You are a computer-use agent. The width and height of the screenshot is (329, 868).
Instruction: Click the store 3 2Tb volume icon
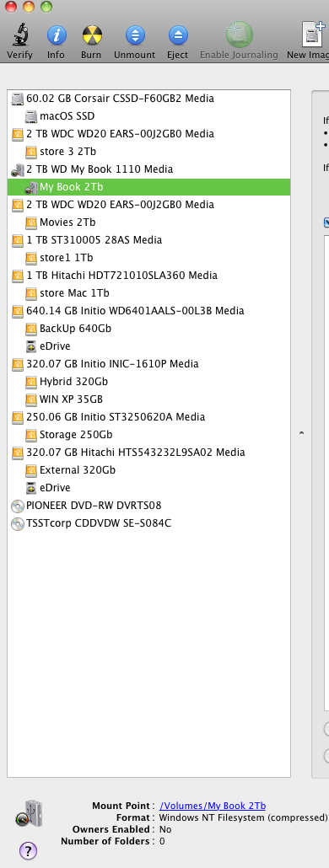31,152
